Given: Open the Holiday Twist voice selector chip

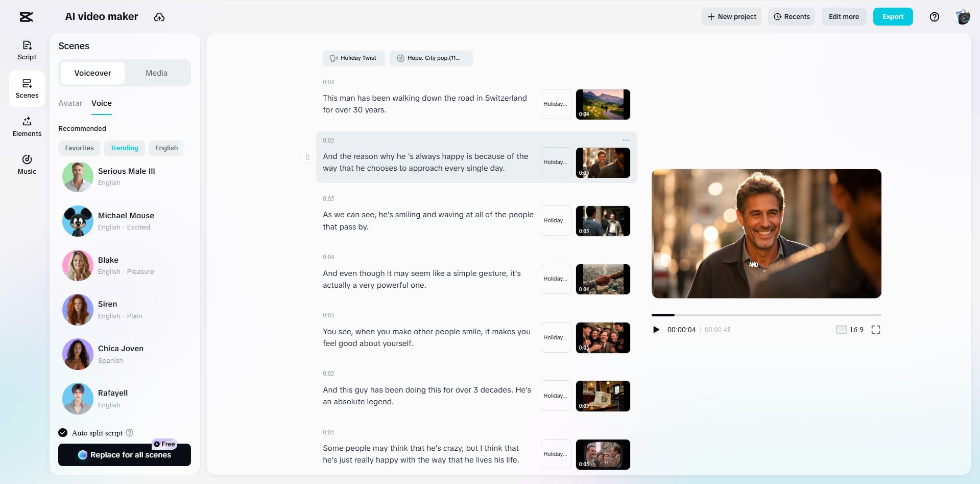Looking at the screenshot, I should tap(353, 58).
